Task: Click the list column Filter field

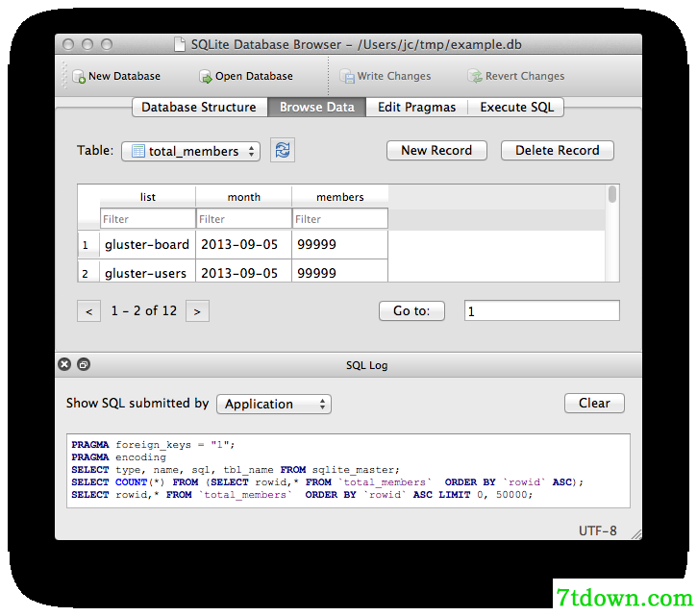Action: [148, 219]
